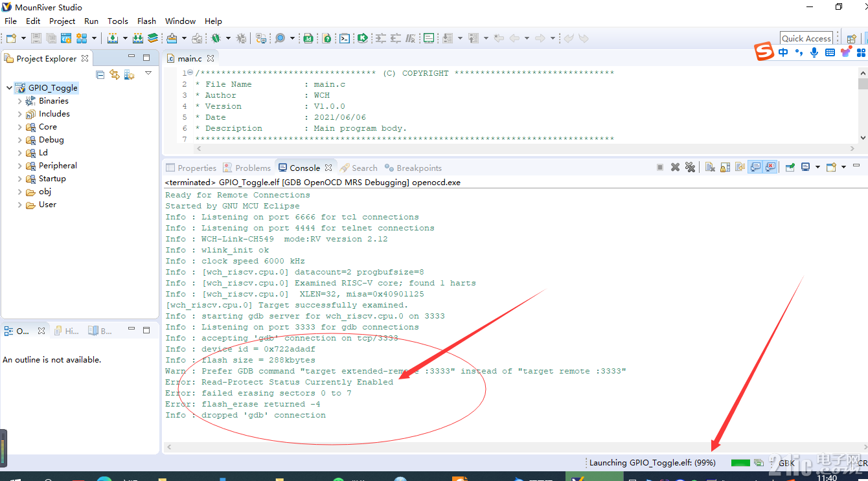Switch to the Breakpoints tab

[x=413, y=168]
